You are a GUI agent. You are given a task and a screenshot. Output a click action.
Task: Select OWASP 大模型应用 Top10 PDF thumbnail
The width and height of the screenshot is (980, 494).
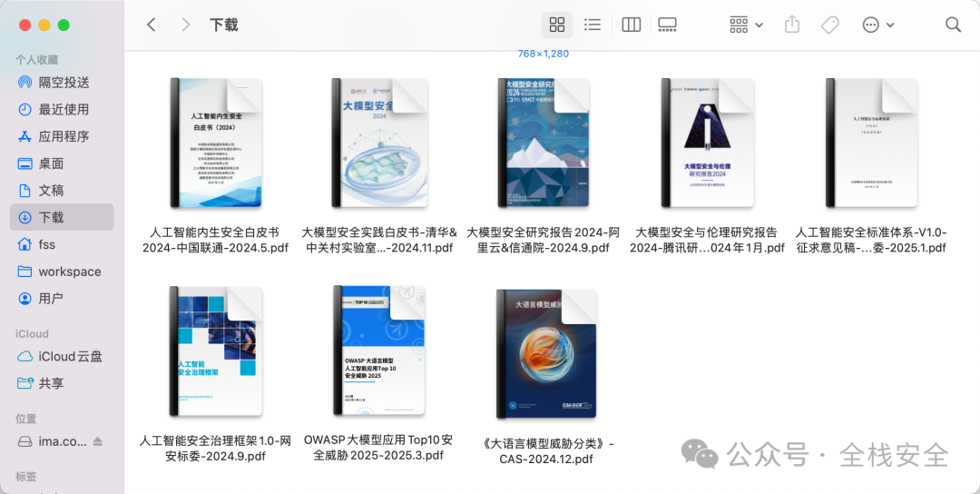(x=379, y=351)
